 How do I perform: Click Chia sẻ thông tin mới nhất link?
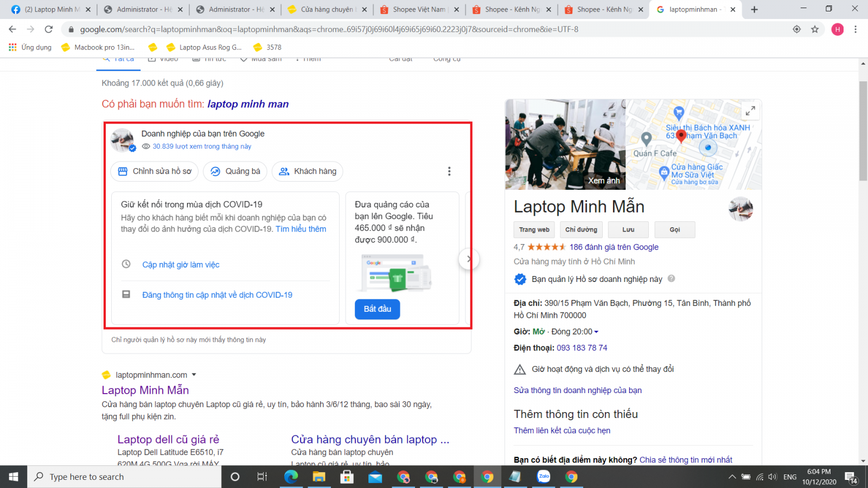click(x=686, y=460)
